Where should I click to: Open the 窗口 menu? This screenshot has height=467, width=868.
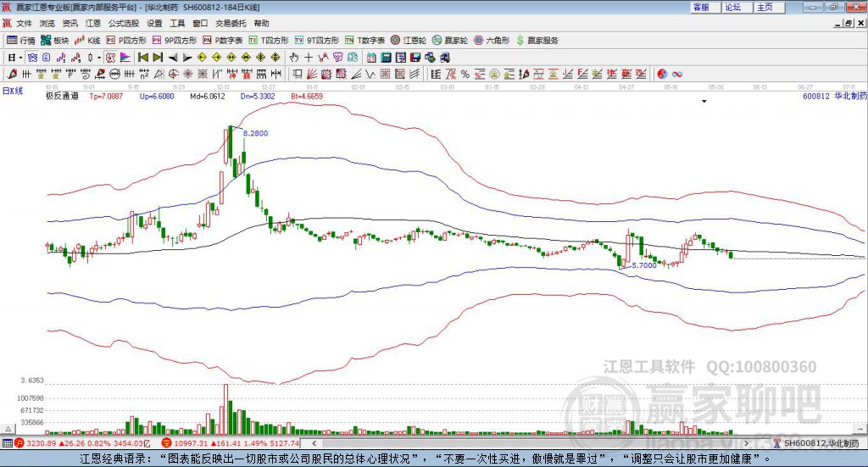pyautogui.click(x=200, y=23)
